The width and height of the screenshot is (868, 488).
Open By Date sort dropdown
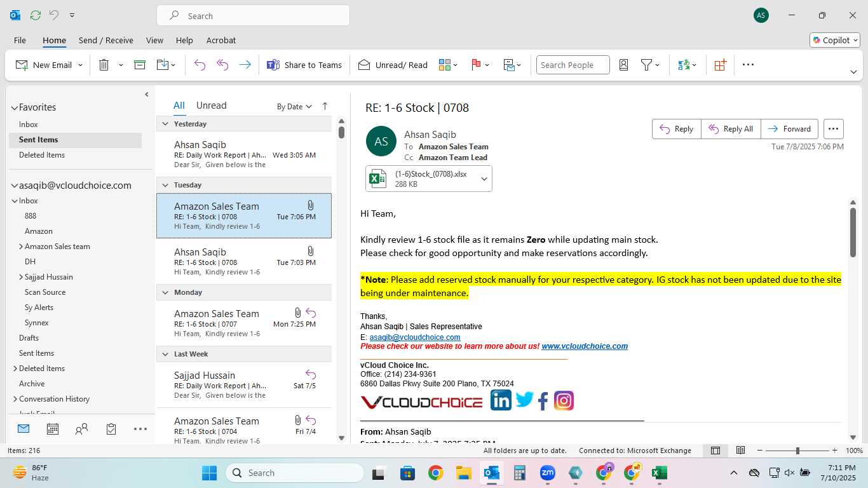(x=294, y=107)
